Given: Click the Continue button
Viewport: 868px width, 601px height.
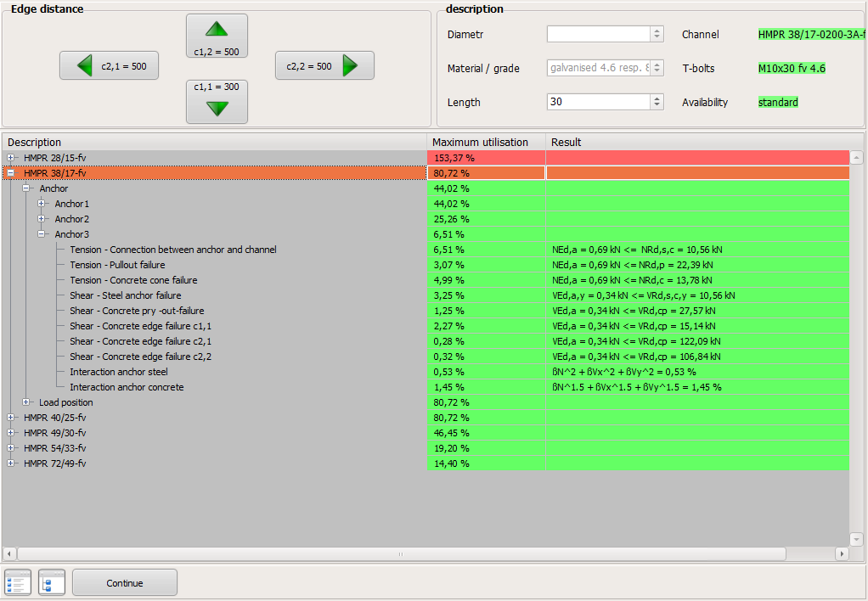Looking at the screenshot, I should click(125, 582).
